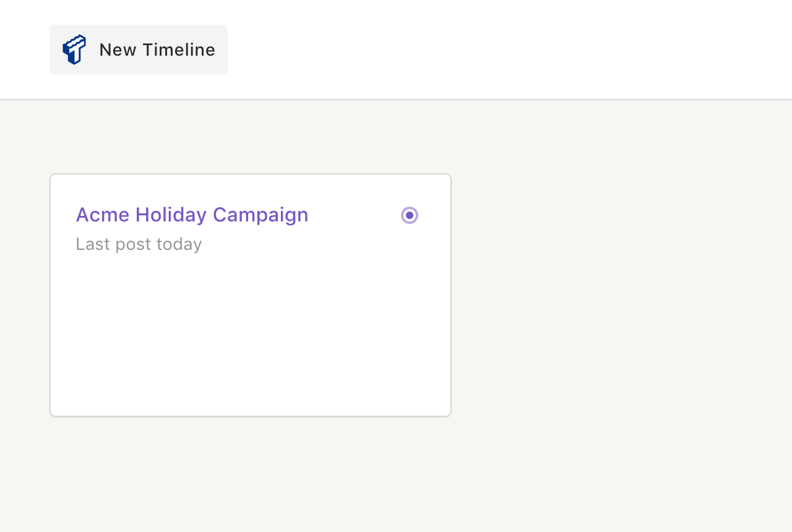The height and width of the screenshot is (532, 792).
Task: Click the word 'Holiday' in the timeline title
Action: point(171,215)
